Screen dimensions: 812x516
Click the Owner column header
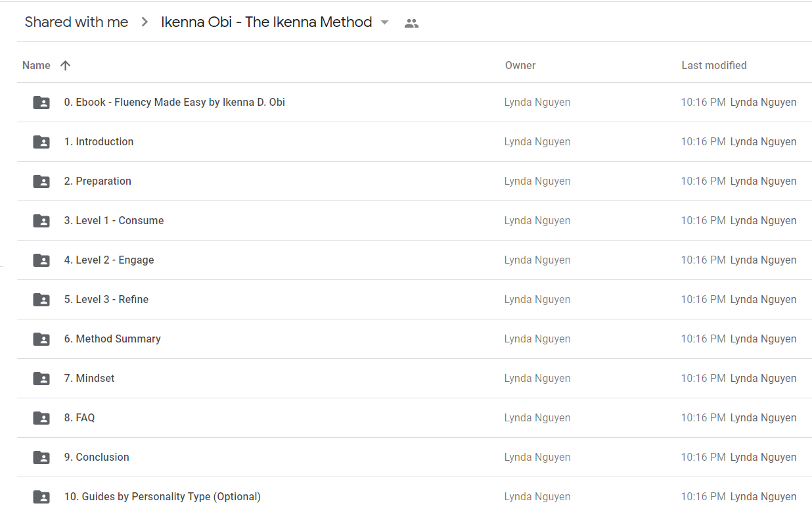[x=520, y=65]
